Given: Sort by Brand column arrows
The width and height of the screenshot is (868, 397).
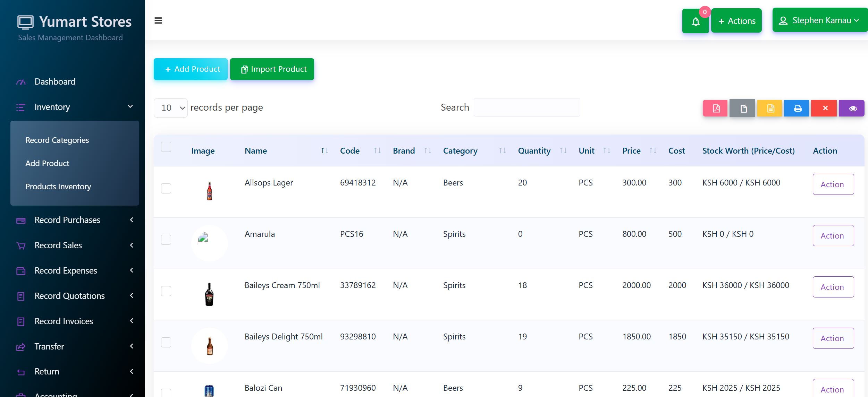Looking at the screenshot, I should [x=428, y=150].
